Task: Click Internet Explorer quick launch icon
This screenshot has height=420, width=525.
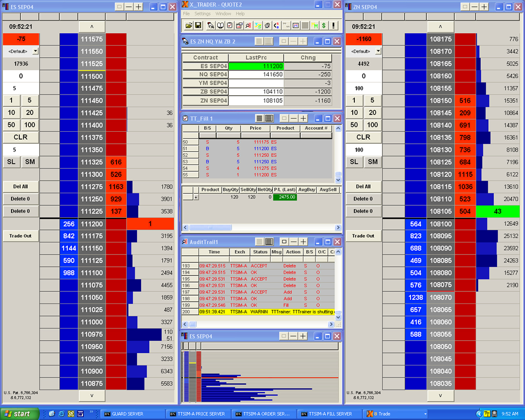Action: coord(61,414)
